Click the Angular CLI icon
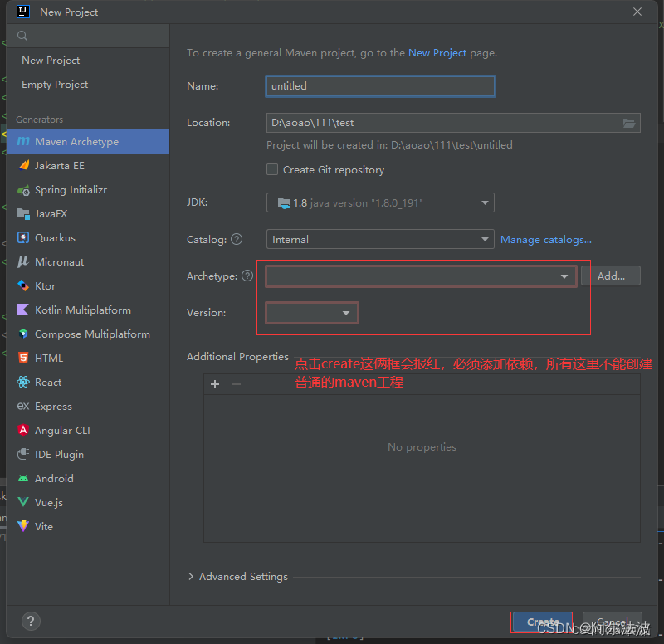 (x=23, y=430)
